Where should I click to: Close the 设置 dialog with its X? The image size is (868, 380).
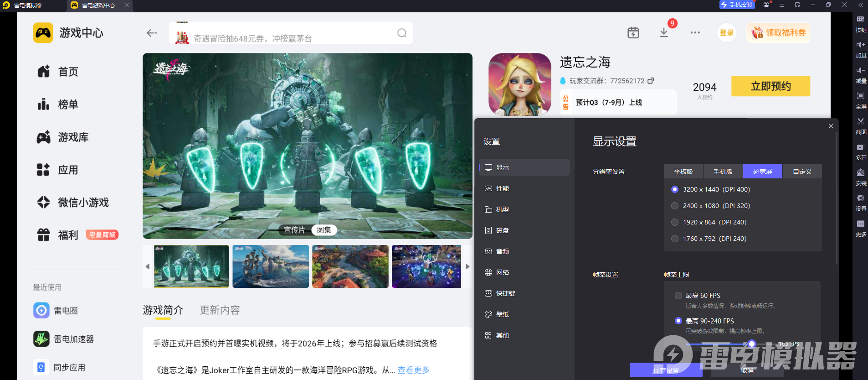(831, 126)
